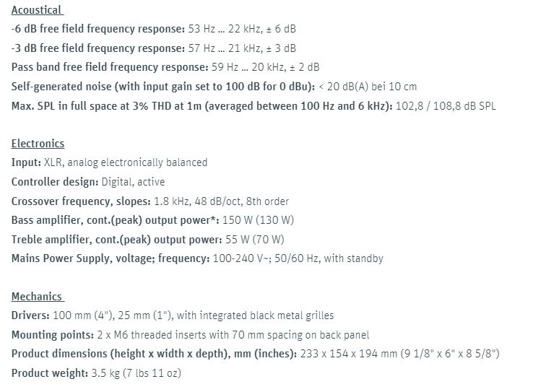533x392 pixels.
Task: Click the Mechanics section heading
Action: [38, 296]
